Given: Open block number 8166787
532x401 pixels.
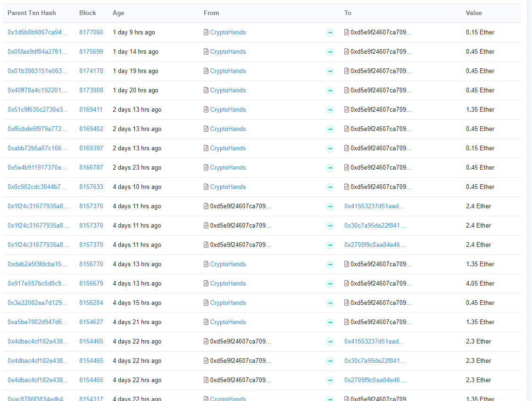Looking at the screenshot, I should [91, 167].
